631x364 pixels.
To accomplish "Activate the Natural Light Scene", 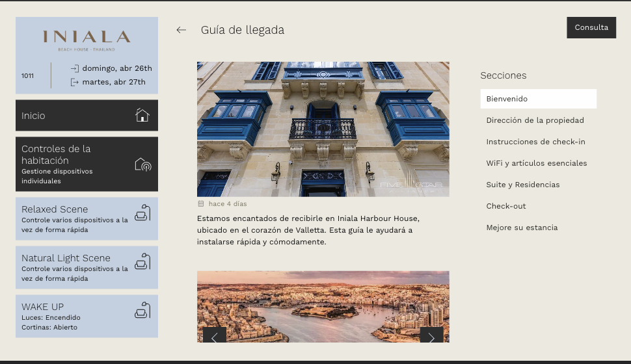I will click(87, 267).
